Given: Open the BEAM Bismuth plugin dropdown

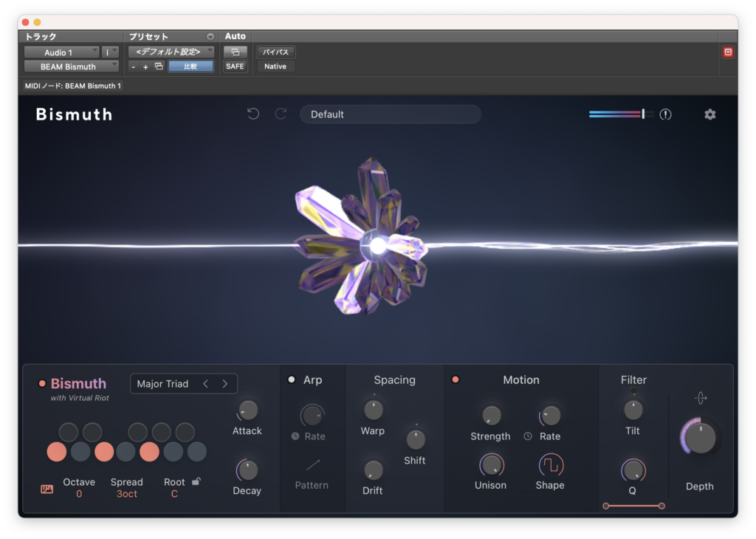Looking at the screenshot, I should click(x=72, y=66).
